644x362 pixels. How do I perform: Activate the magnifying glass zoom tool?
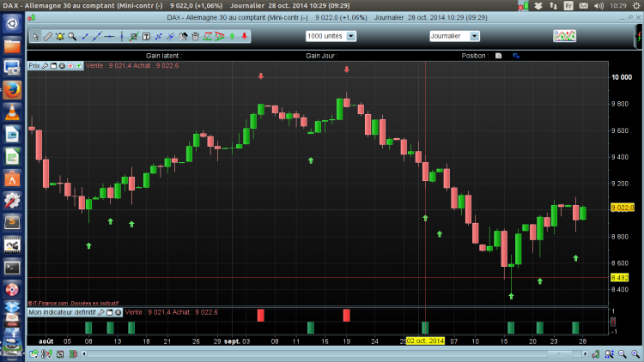pos(72,37)
